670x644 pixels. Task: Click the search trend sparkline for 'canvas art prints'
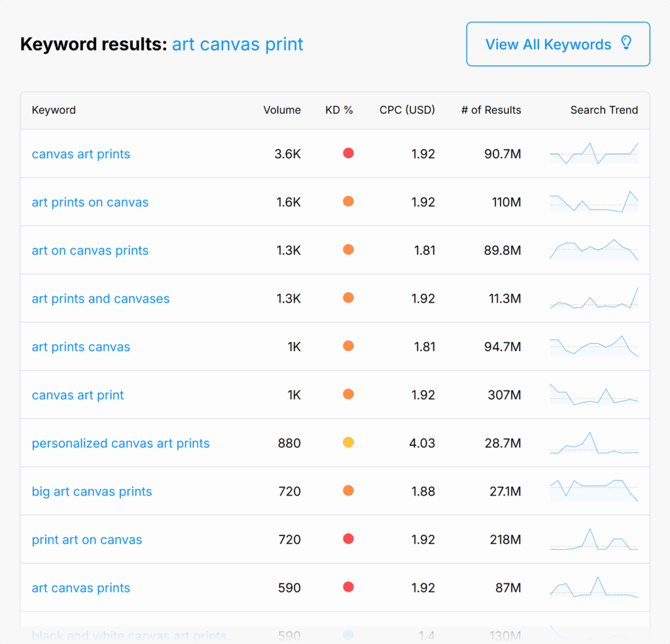tap(593, 154)
